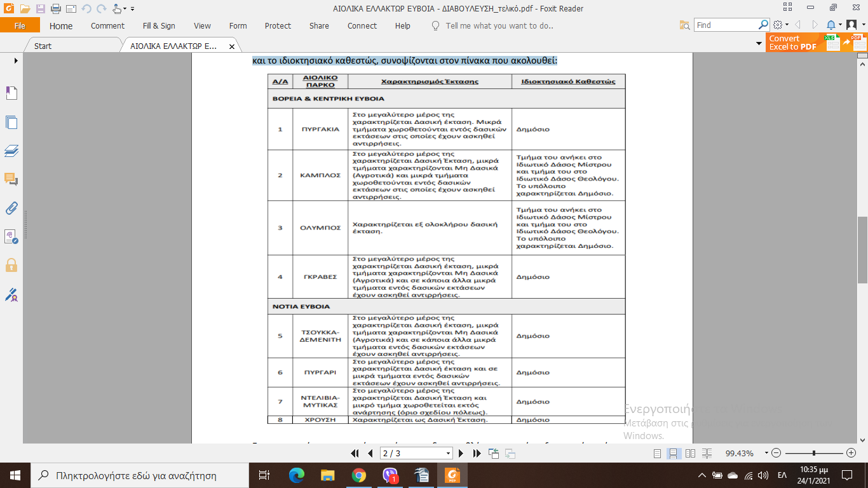Click the magnifier icon in the Find box
Image resolution: width=868 pixels, height=488 pixels.
(x=764, y=25)
